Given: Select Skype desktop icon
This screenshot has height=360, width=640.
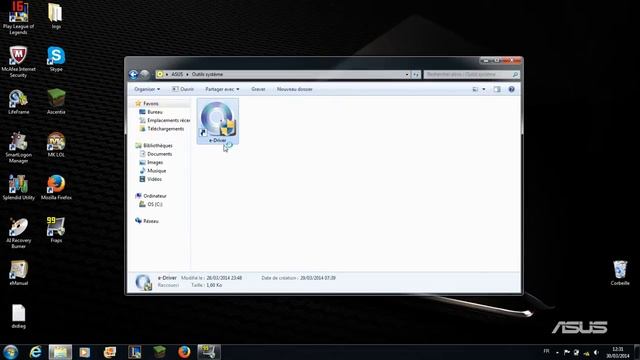Looking at the screenshot, I should (56, 59).
